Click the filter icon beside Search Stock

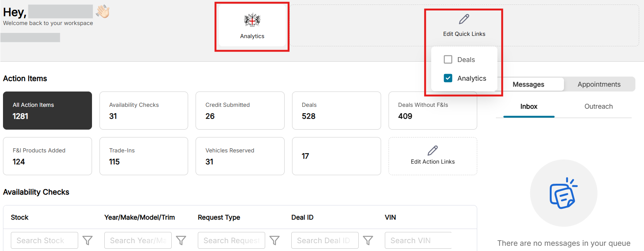pyautogui.click(x=88, y=241)
